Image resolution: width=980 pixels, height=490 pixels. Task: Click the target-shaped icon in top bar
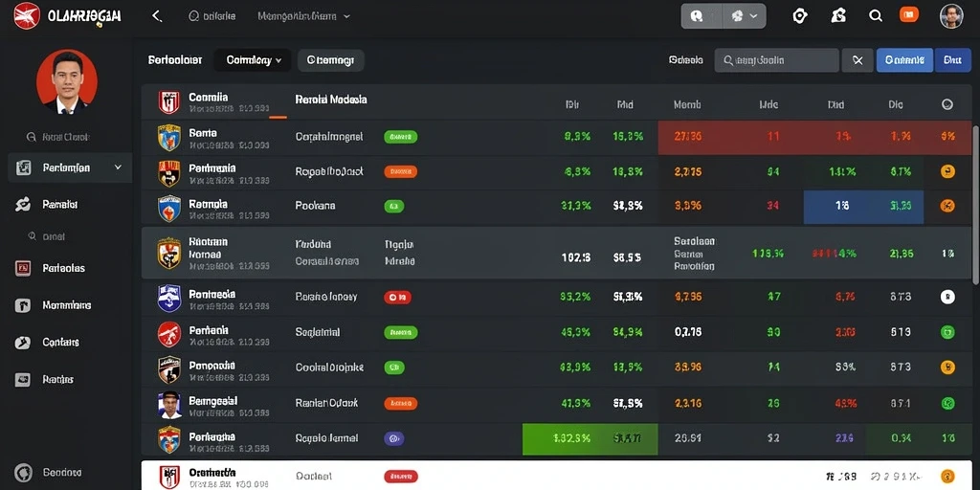[799, 16]
